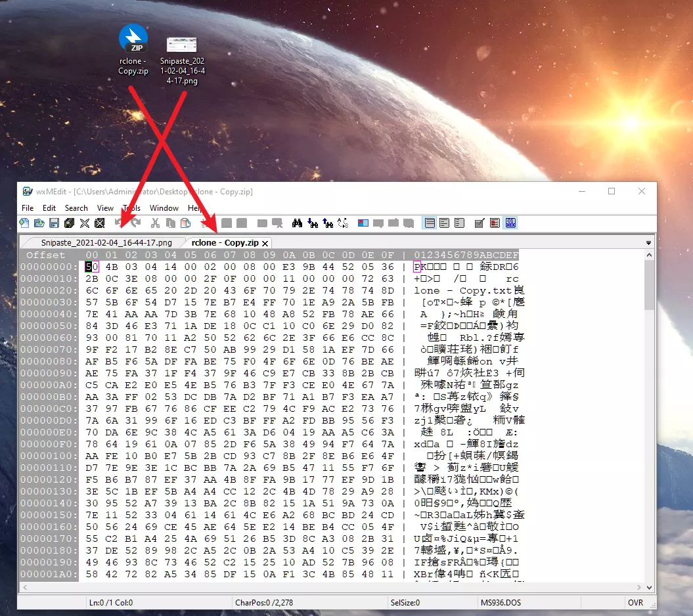
Task: Click the vertical scrollbar down arrow
Action: 649,587
